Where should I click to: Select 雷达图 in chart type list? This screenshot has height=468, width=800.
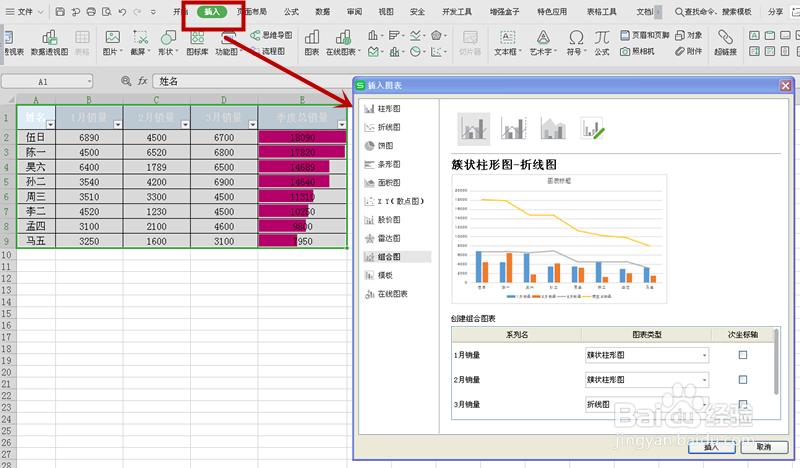pos(389,238)
